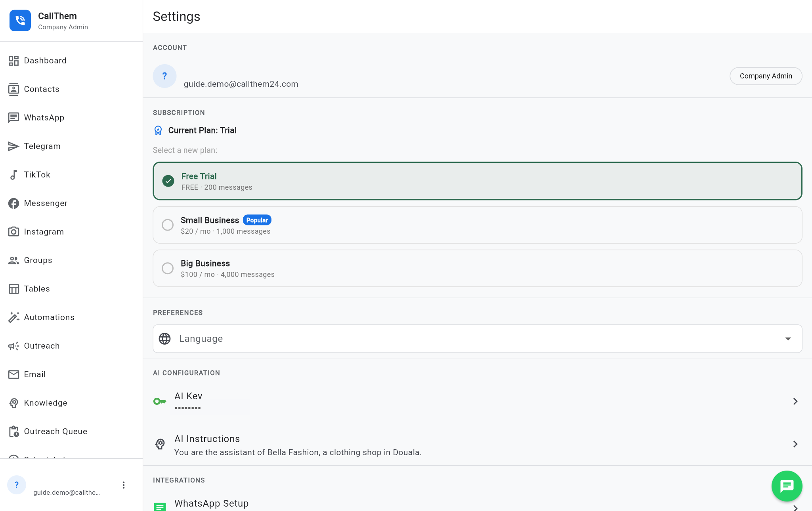Click the Tables grid icon
The width and height of the screenshot is (812, 511).
[13, 289]
